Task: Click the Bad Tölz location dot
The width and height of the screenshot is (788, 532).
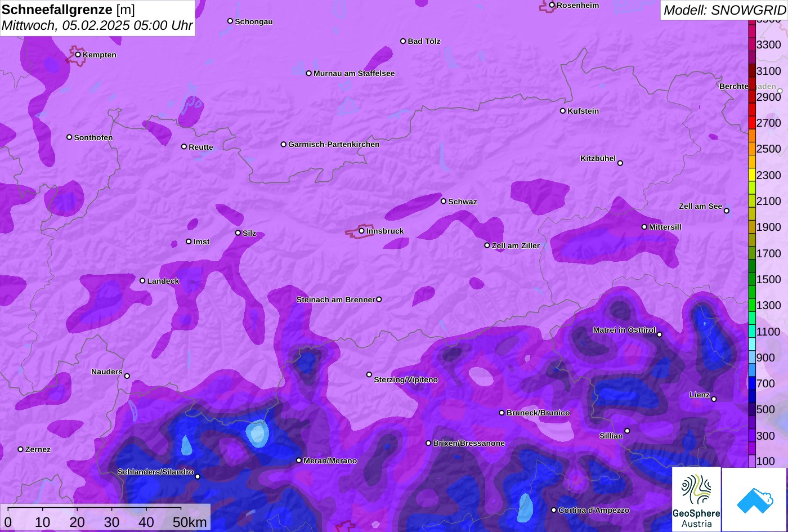Action: click(x=403, y=41)
